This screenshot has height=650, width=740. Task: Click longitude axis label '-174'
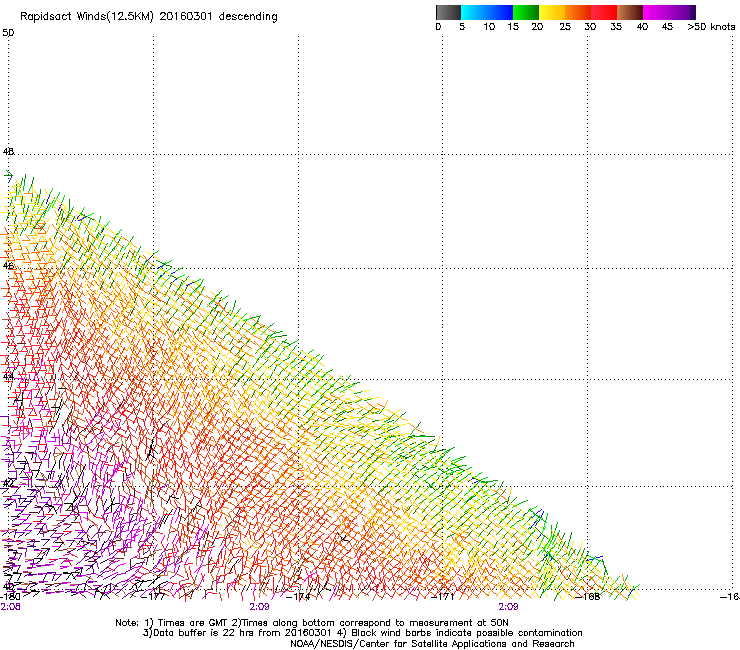tap(300, 596)
